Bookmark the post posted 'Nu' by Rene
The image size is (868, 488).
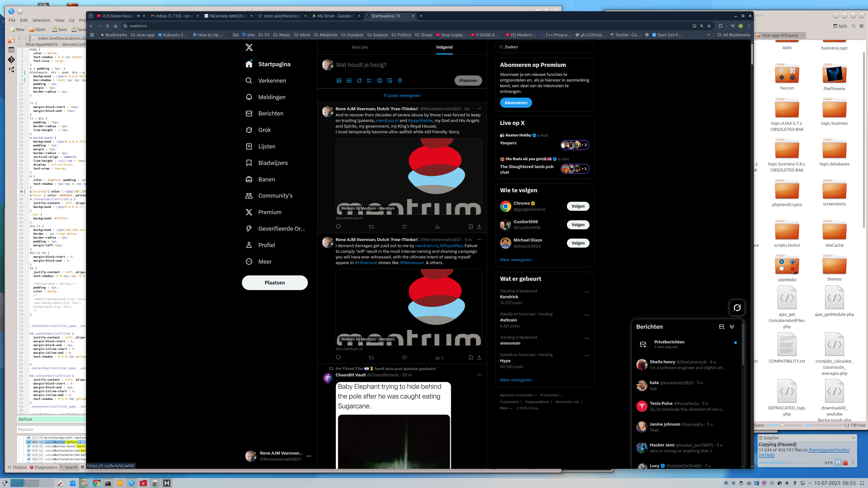pos(471,227)
